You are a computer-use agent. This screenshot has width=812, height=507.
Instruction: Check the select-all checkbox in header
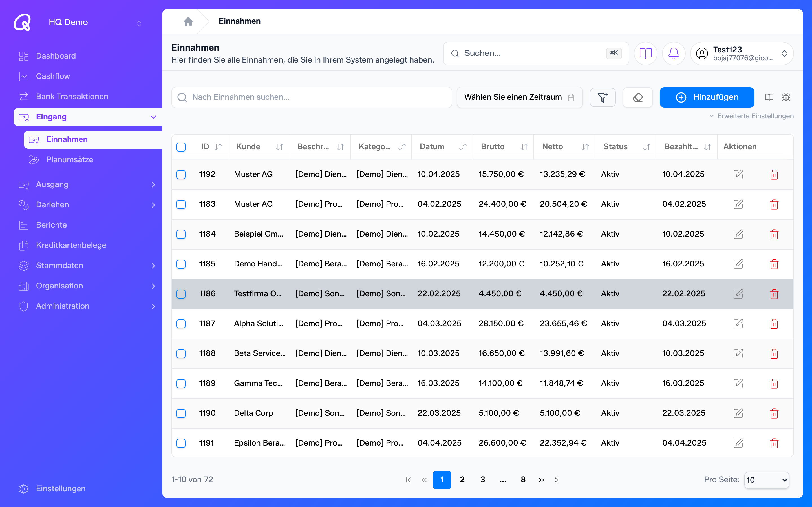[x=181, y=147]
